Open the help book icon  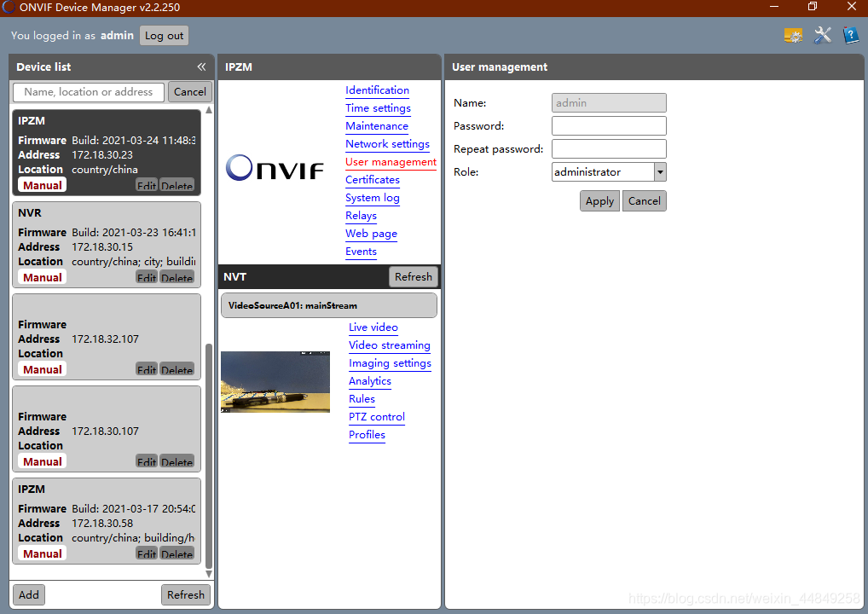point(850,36)
